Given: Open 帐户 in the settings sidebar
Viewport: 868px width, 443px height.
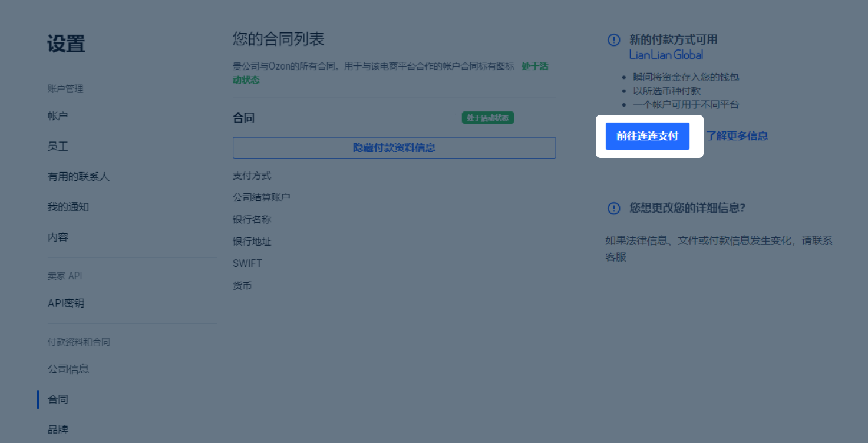Looking at the screenshot, I should coord(58,116).
